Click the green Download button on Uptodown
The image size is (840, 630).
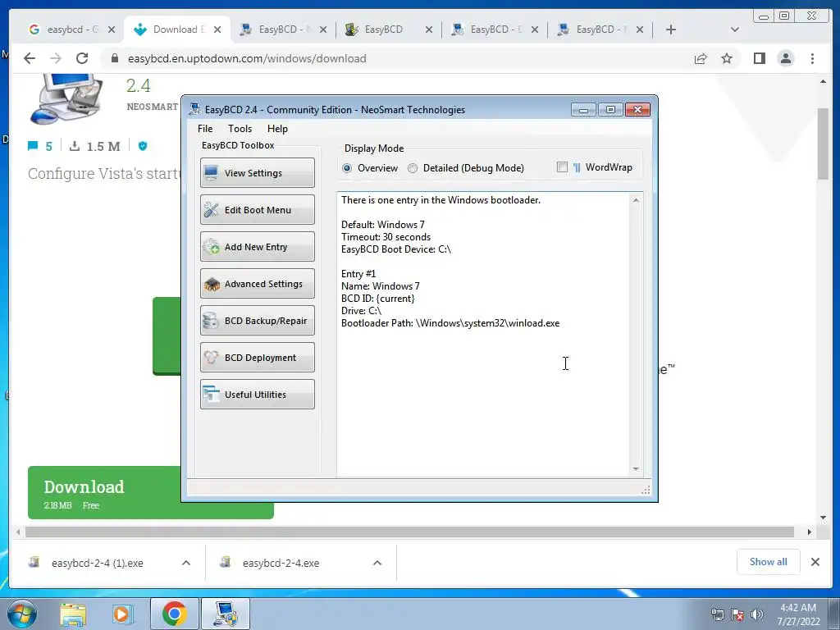tap(104, 493)
